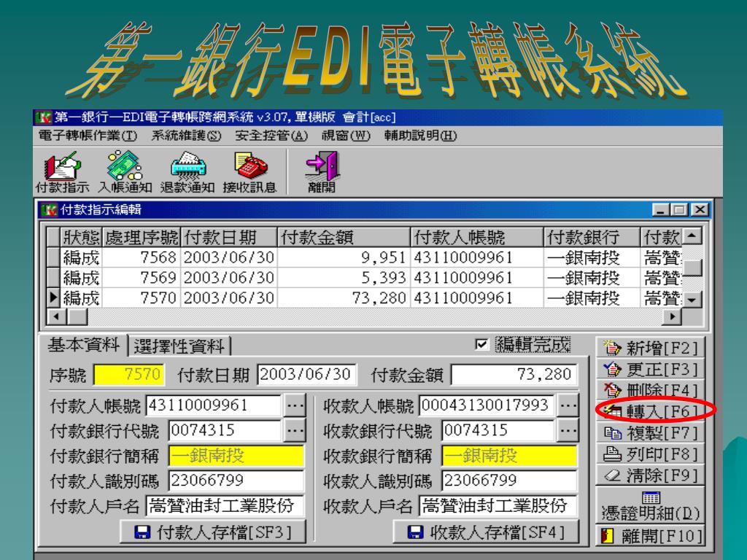This screenshot has width=747, height=560.
Task: Click the 離開 exit door toolbar icon
Action: [322, 172]
